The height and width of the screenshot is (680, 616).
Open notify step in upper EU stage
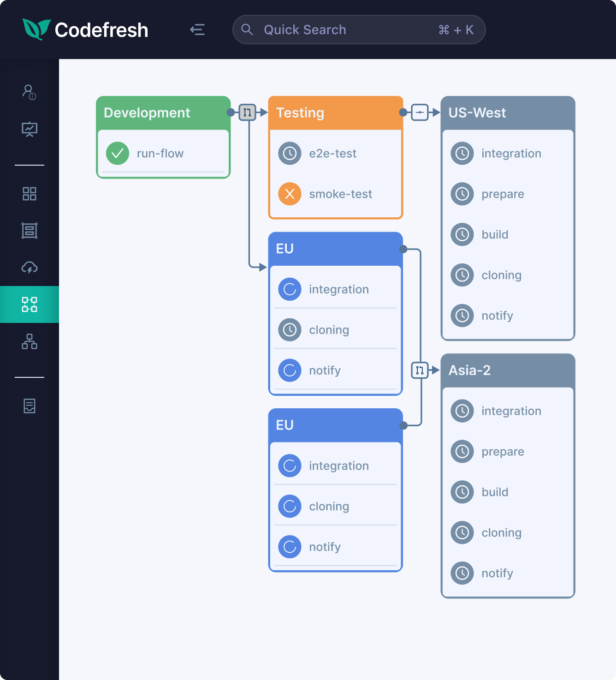[336, 370]
